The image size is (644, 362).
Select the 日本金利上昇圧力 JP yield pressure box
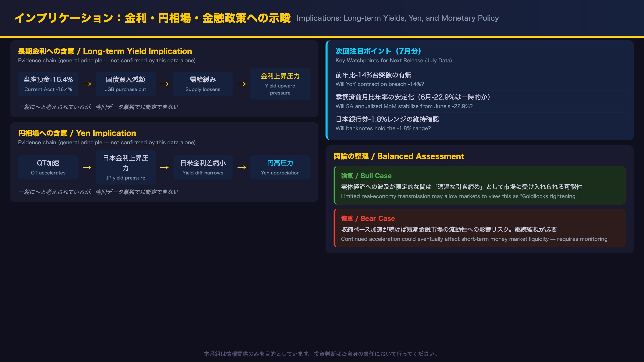click(x=126, y=167)
